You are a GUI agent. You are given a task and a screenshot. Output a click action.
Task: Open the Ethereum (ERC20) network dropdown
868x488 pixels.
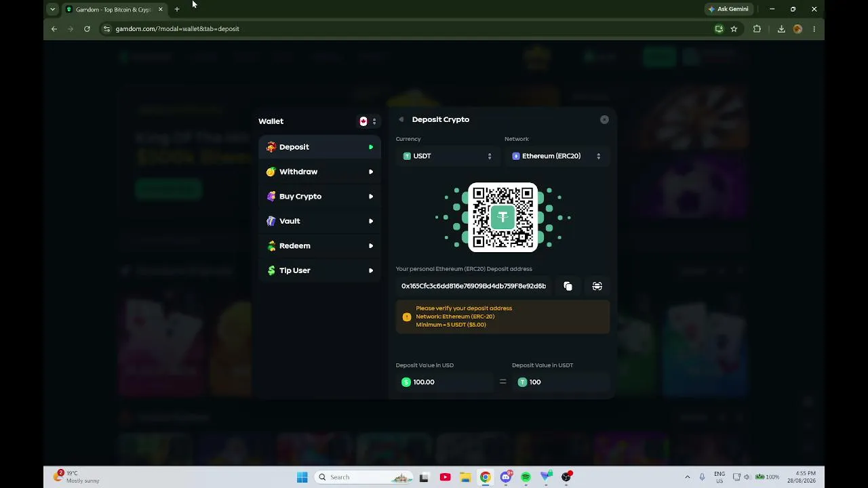(x=557, y=156)
